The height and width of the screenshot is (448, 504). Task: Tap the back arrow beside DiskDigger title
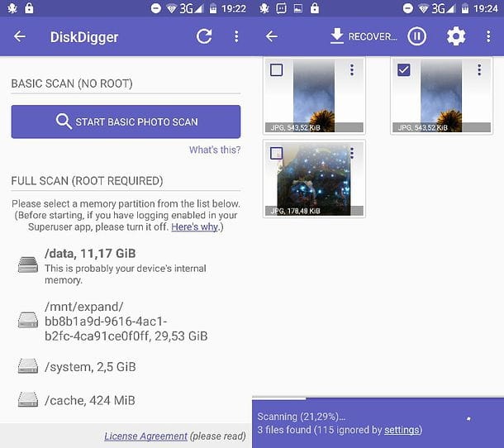pyautogui.click(x=20, y=36)
